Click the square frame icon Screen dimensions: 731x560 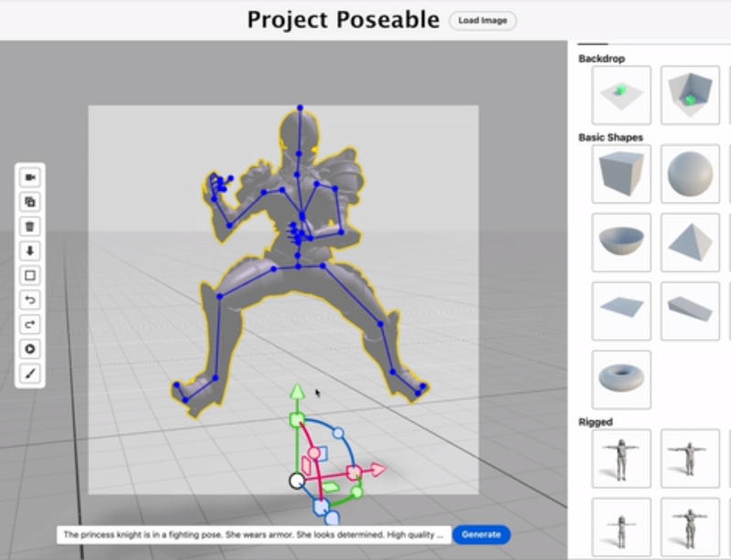pyautogui.click(x=30, y=276)
